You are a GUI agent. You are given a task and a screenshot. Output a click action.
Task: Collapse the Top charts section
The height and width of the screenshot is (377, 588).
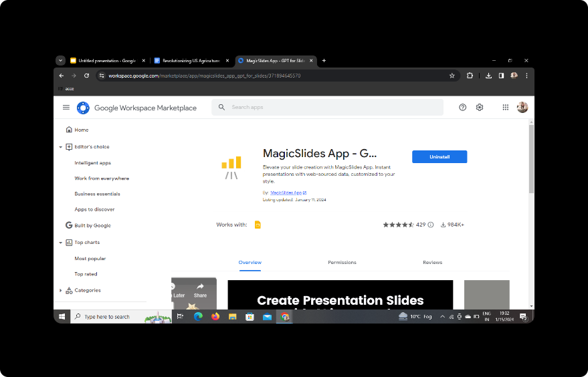coord(61,243)
